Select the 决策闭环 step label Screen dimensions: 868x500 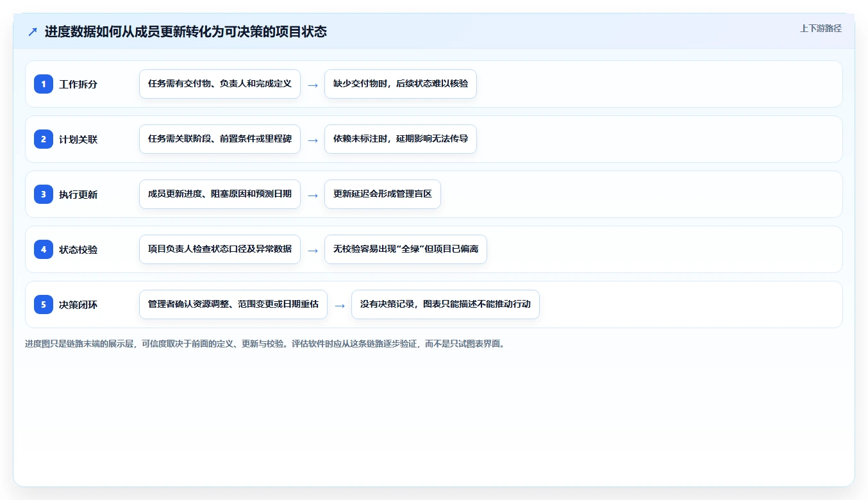tap(78, 304)
